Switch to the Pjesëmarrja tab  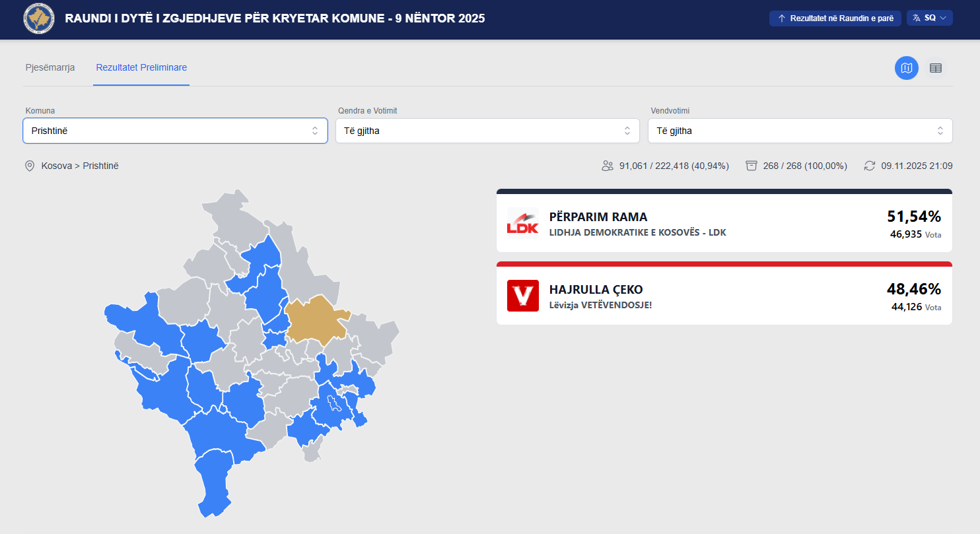50,68
